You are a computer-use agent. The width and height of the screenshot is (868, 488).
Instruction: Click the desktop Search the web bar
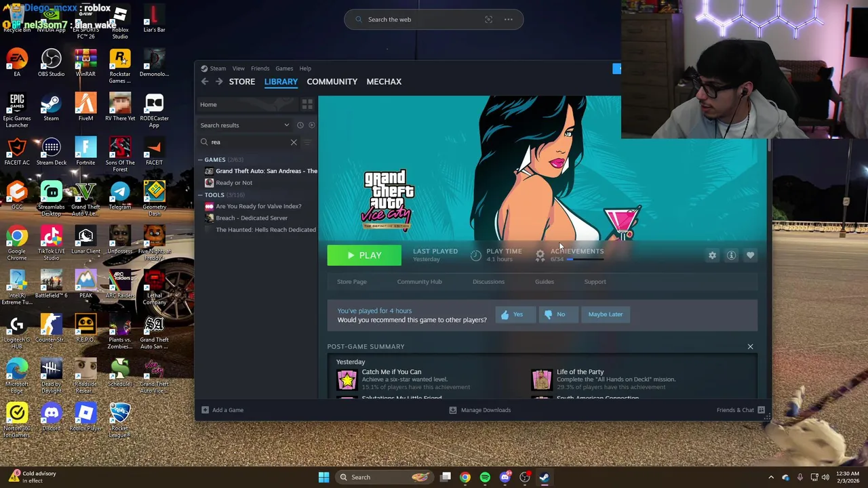[434, 20]
